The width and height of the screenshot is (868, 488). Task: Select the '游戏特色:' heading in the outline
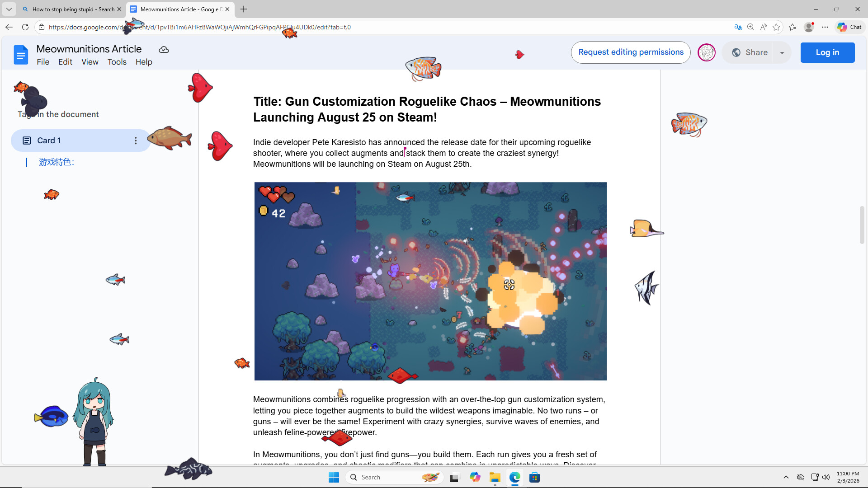[x=56, y=162]
